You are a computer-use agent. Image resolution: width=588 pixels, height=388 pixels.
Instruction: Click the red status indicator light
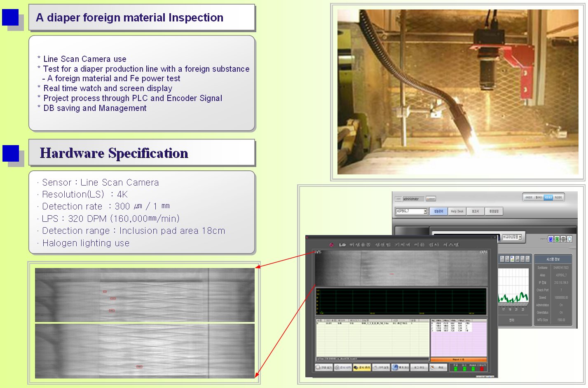pyautogui.click(x=482, y=369)
